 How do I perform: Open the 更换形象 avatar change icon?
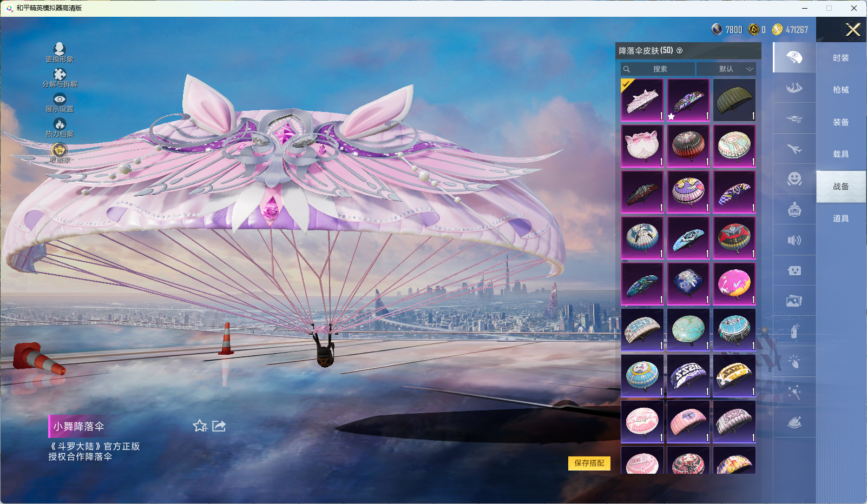click(x=60, y=50)
